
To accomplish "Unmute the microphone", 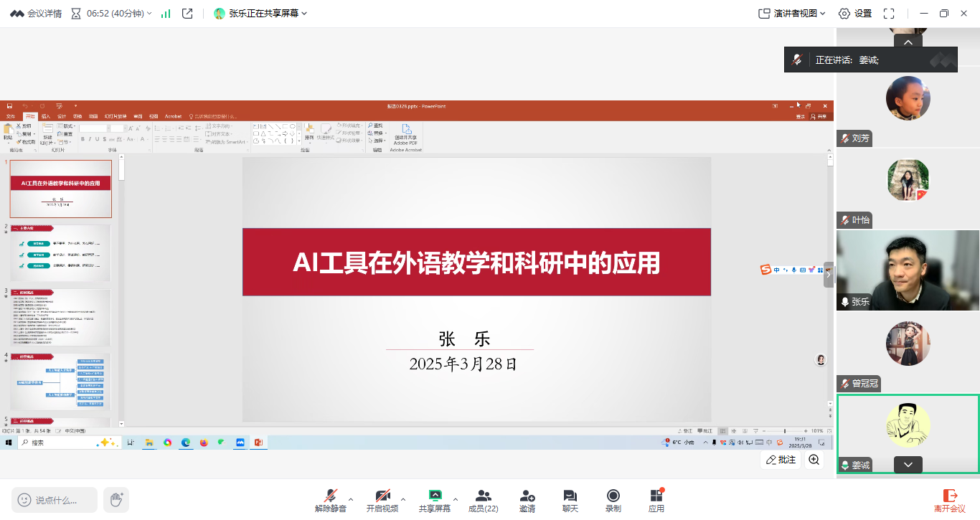I will click(330, 500).
